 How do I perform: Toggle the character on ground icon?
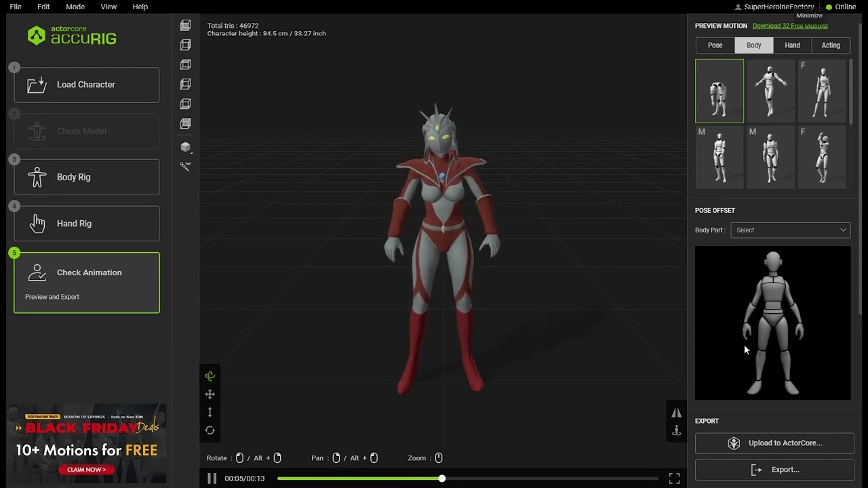point(676,430)
